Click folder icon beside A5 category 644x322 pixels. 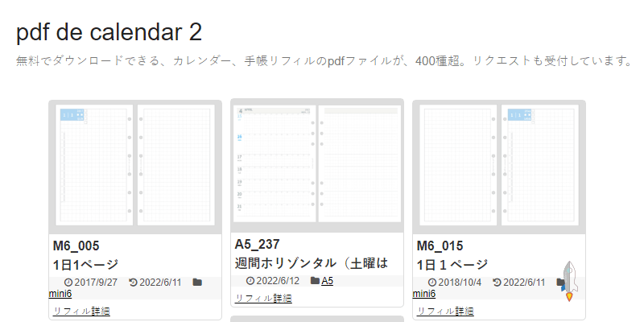click(315, 281)
